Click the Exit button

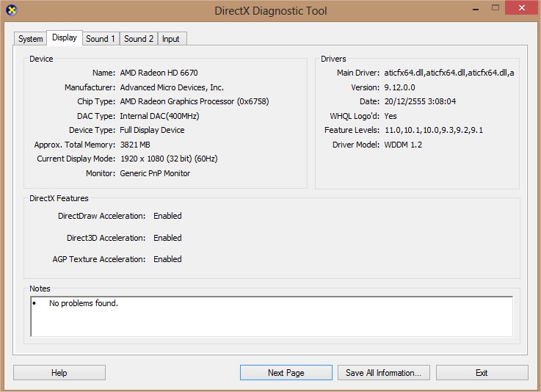482,373
